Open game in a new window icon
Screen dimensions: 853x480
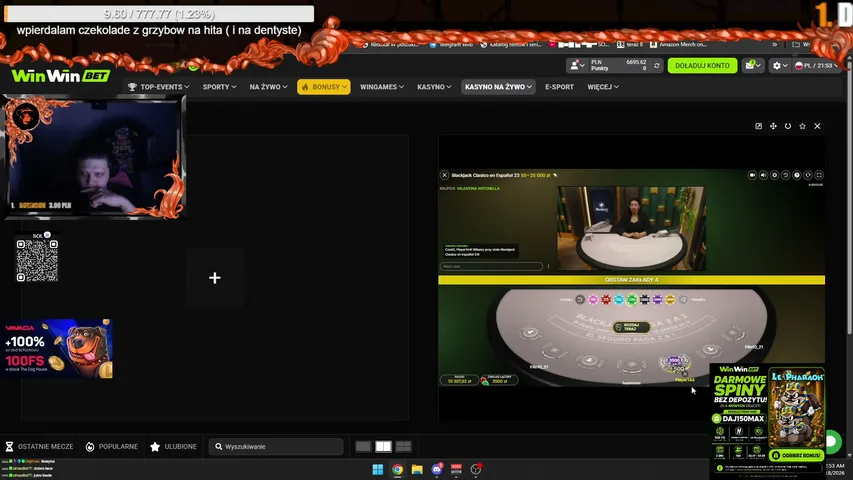click(758, 126)
